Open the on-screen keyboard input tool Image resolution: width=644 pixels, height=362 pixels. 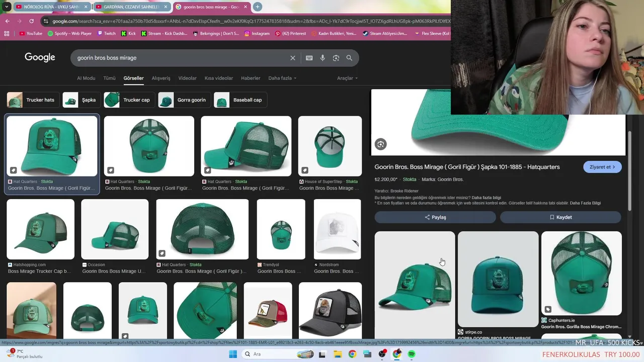309,58
